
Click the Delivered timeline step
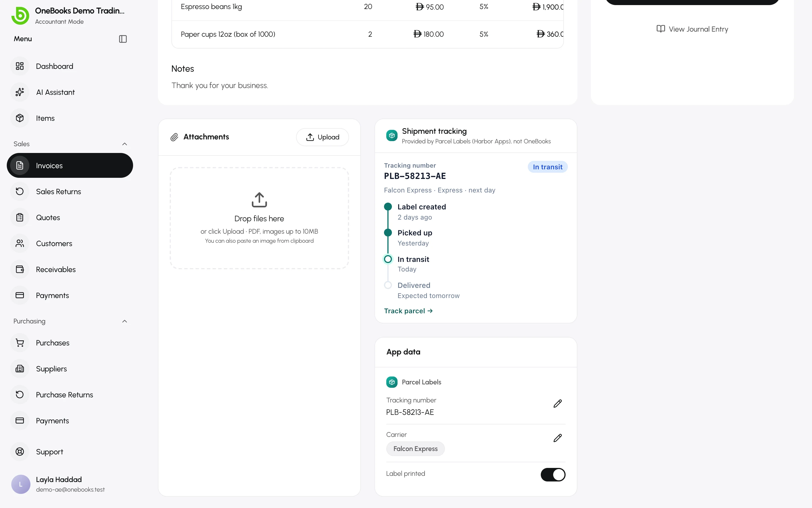[x=422, y=290]
